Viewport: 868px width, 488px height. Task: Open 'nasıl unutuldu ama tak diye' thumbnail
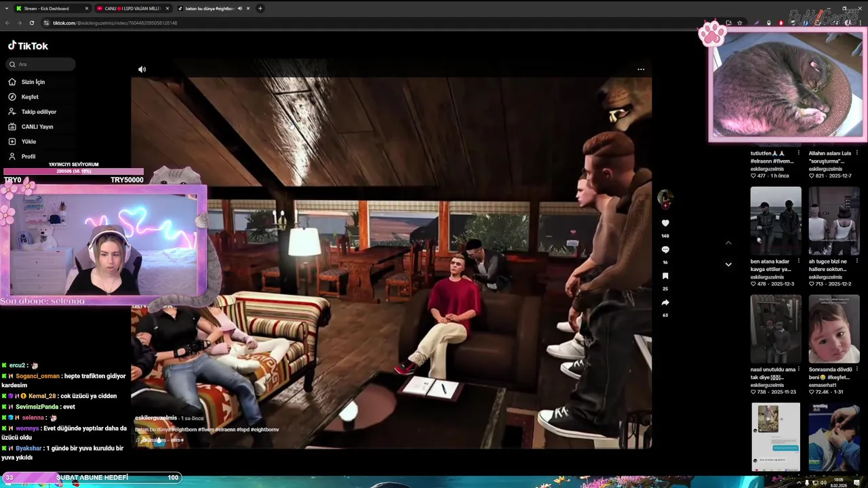click(x=776, y=329)
